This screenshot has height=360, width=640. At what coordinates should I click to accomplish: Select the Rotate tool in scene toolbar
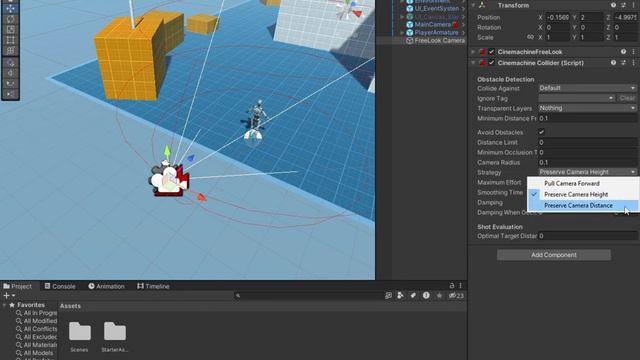pyautogui.click(x=10, y=19)
